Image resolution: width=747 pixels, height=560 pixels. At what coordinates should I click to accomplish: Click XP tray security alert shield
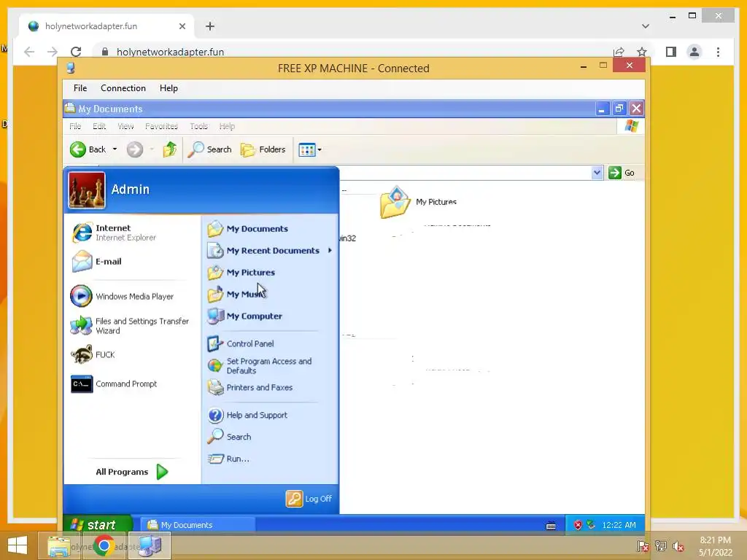point(578,525)
